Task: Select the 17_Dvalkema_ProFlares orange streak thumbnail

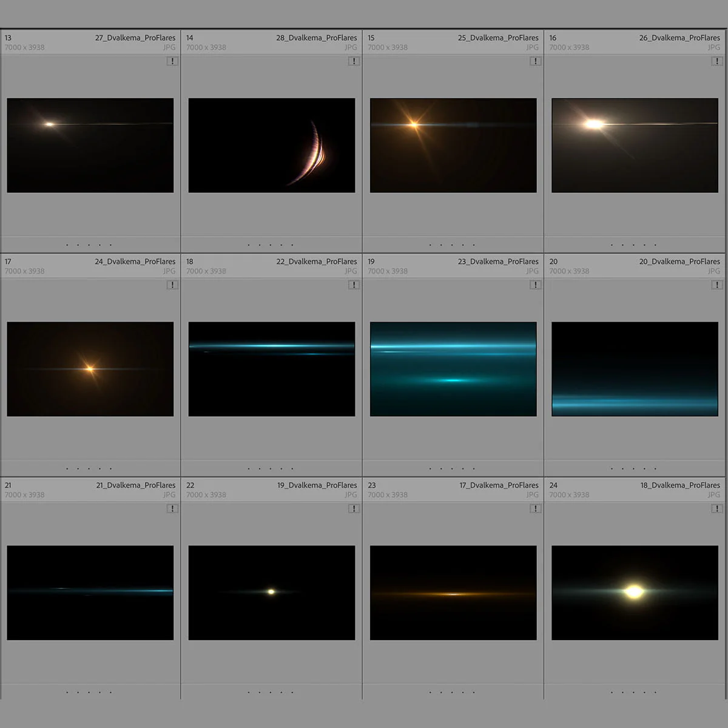Action: 453,593
